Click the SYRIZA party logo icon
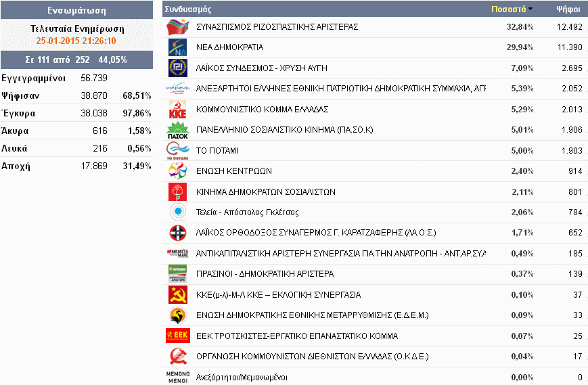This screenshot has width=588, height=385. [x=176, y=27]
